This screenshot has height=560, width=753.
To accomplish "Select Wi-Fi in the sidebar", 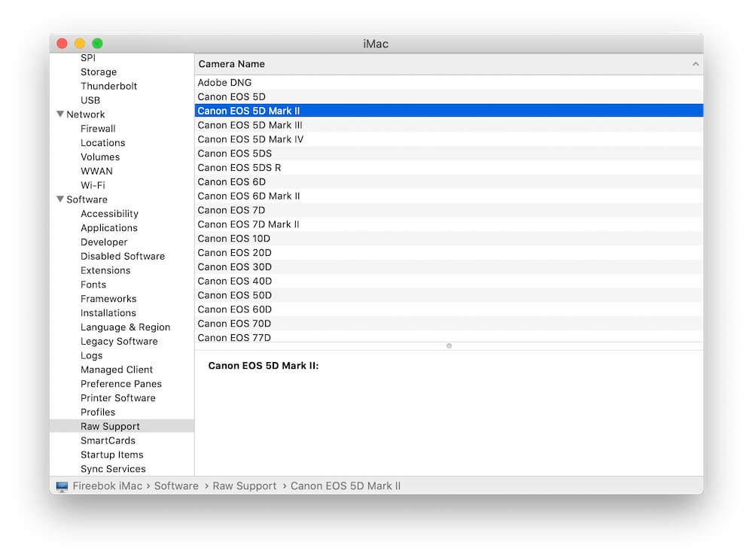I will 93,185.
